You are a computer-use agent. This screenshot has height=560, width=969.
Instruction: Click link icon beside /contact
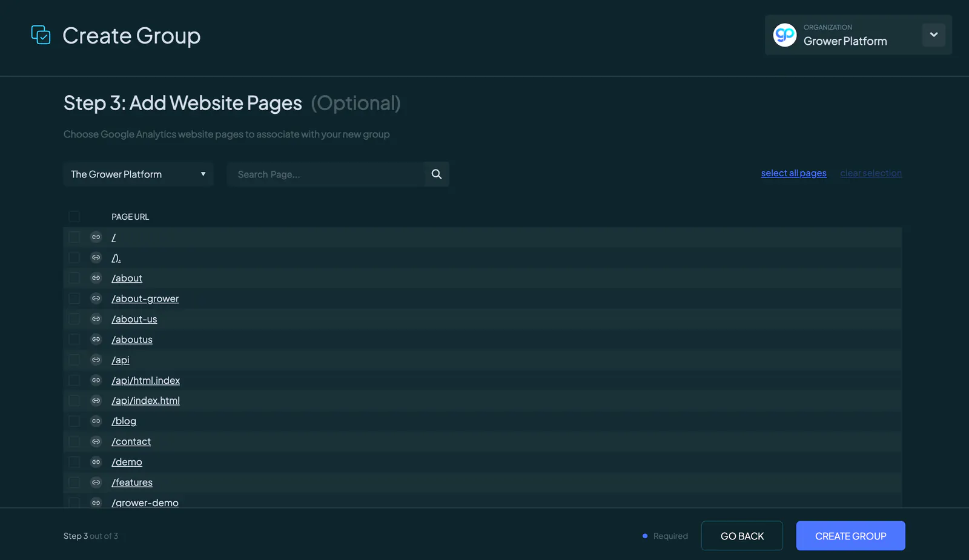tap(96, 441)
